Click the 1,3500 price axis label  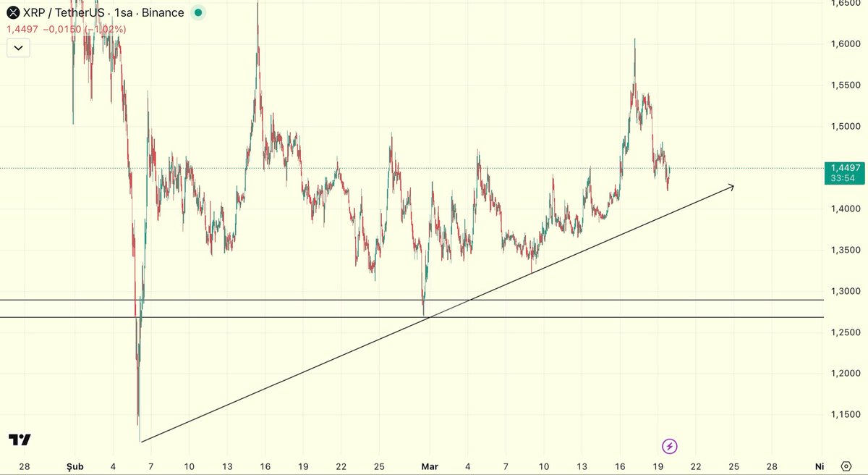(x=845, y=251)
